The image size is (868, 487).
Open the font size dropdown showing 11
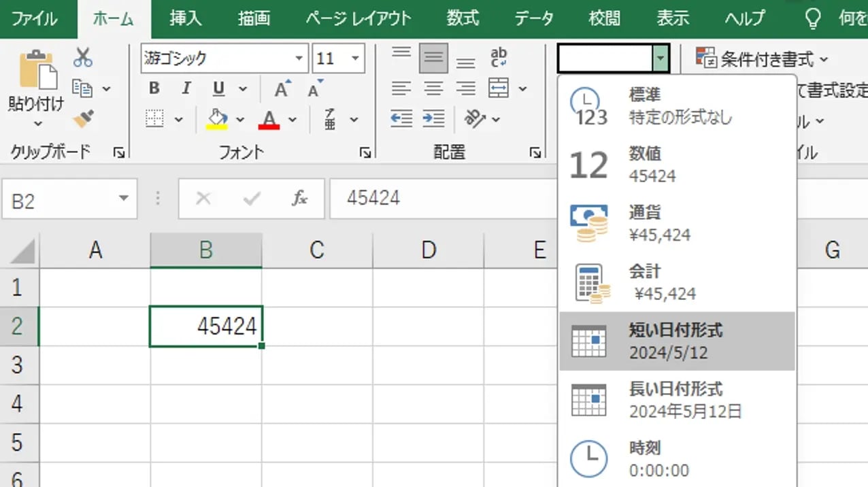355,58
